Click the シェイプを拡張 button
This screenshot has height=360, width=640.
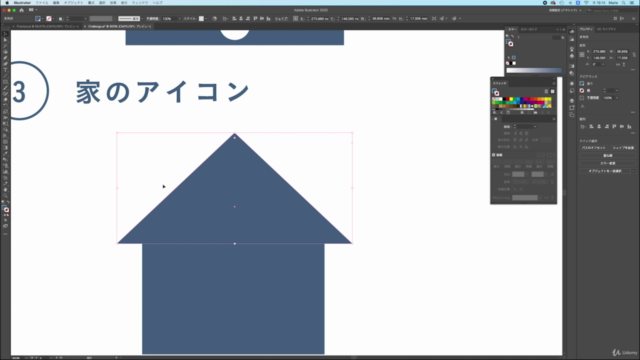(623, 148)
